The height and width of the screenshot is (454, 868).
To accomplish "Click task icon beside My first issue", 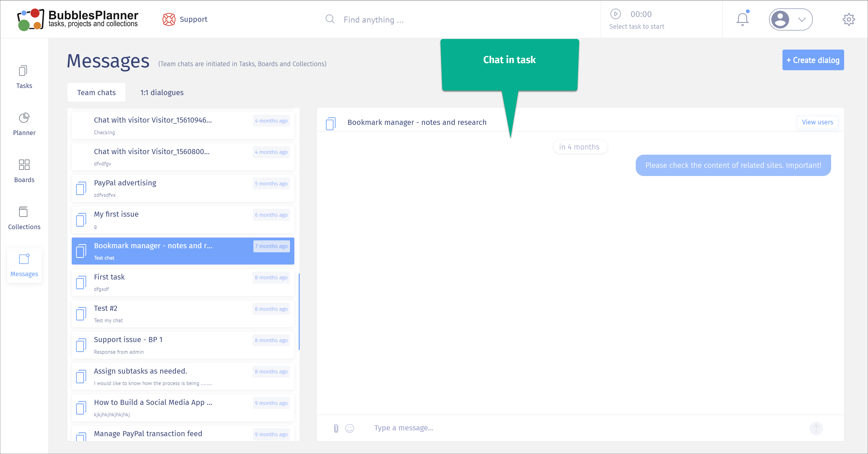I will pos(81,219).
